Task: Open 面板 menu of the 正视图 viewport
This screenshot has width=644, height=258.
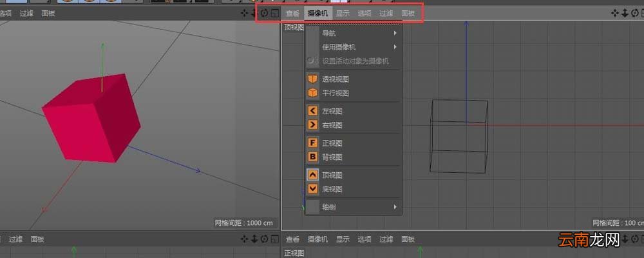Action: (x=408, y=239)
